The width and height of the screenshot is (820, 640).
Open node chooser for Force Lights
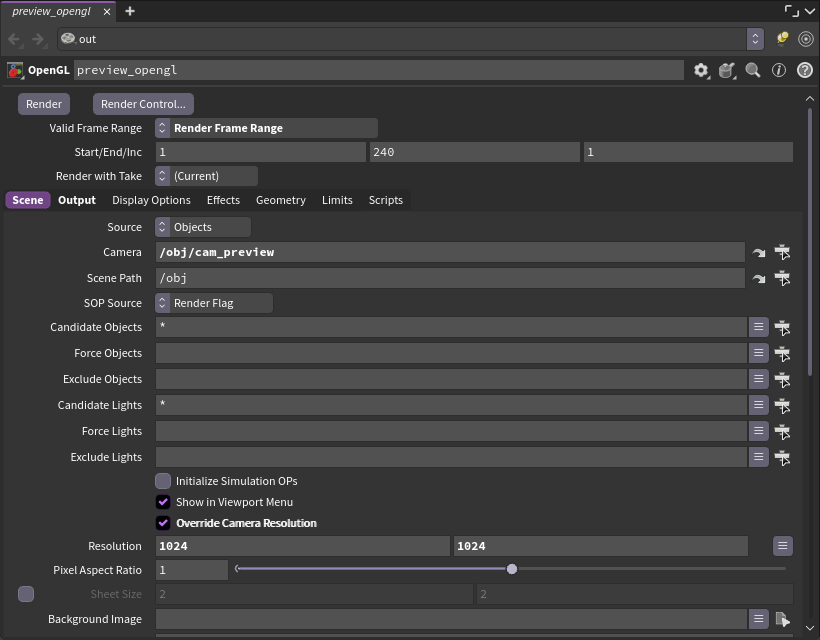782,432
